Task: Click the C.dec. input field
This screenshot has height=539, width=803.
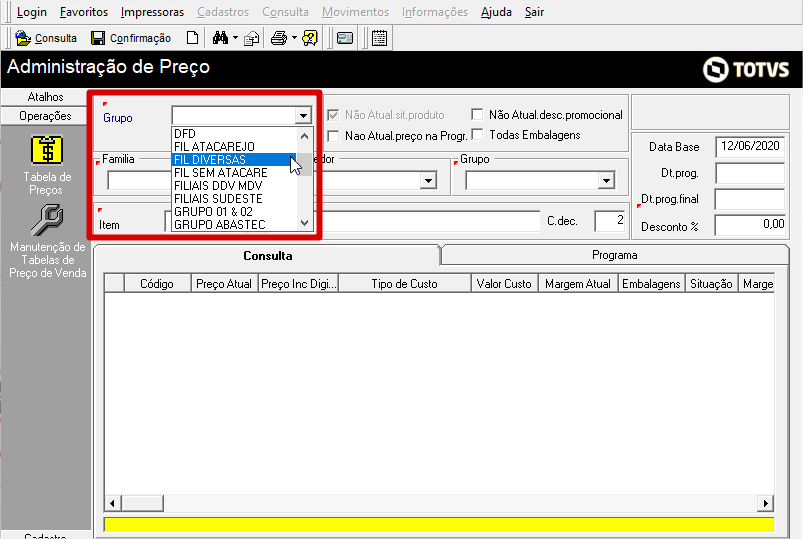Action: (610, 221)
